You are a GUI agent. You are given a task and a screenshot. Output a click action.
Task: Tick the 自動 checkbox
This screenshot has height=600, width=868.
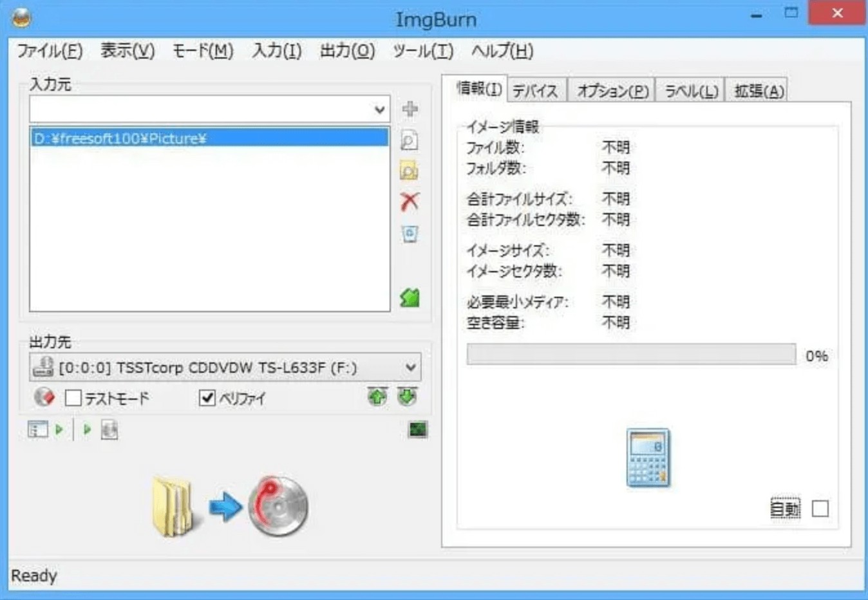pyautogui.click(x=820, y=509)
